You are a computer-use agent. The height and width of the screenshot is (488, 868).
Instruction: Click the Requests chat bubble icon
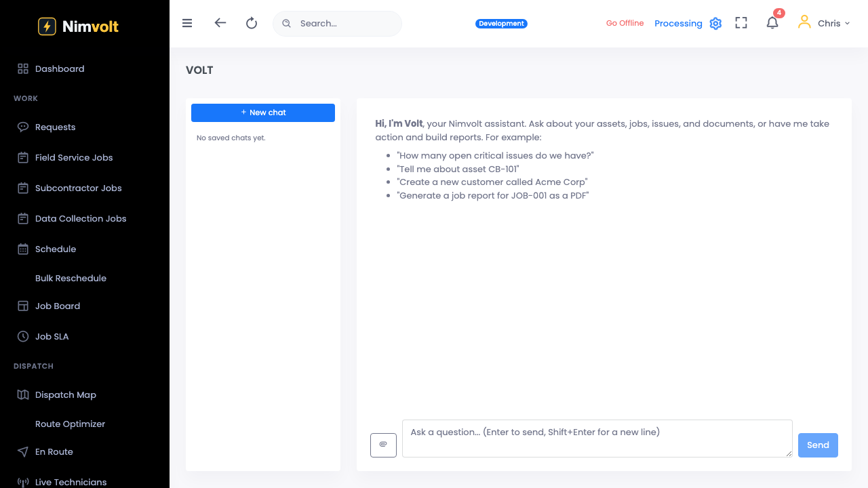[23, 127]
